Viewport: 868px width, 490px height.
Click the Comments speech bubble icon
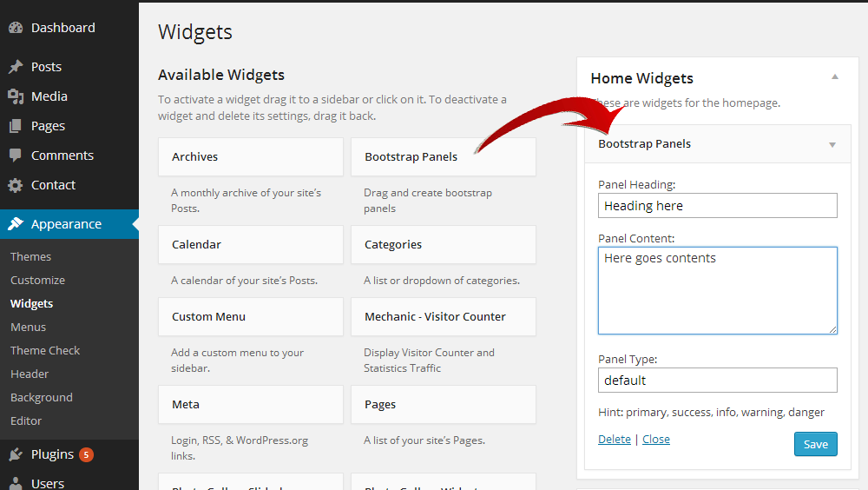[16, 156]
